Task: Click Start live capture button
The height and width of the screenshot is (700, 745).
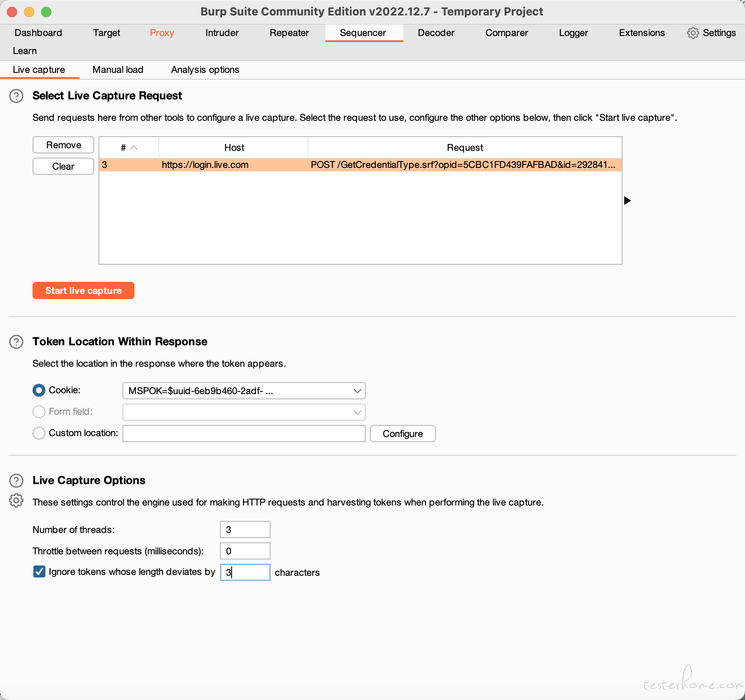Action: pos(83,290)
